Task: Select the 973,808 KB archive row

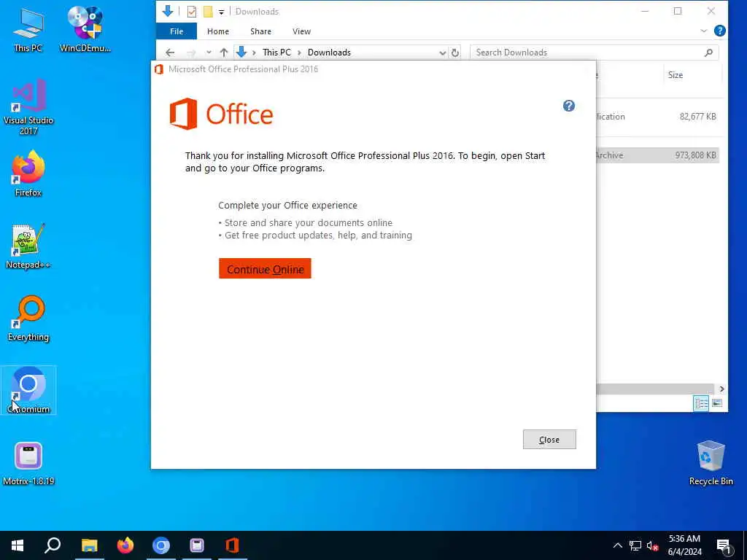Action: pyautogui.click(x=657, y=155)
